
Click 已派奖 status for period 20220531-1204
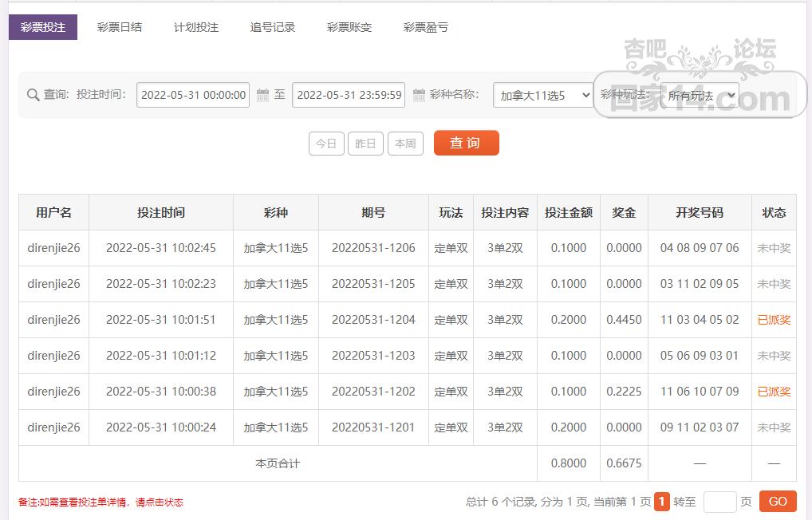tap(773, 319)
